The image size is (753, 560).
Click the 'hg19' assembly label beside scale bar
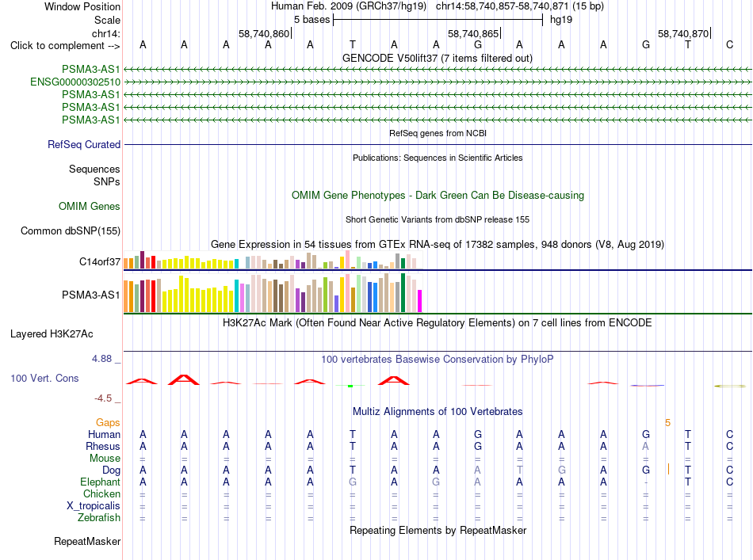pyautogui.click(x=561, y=20)
